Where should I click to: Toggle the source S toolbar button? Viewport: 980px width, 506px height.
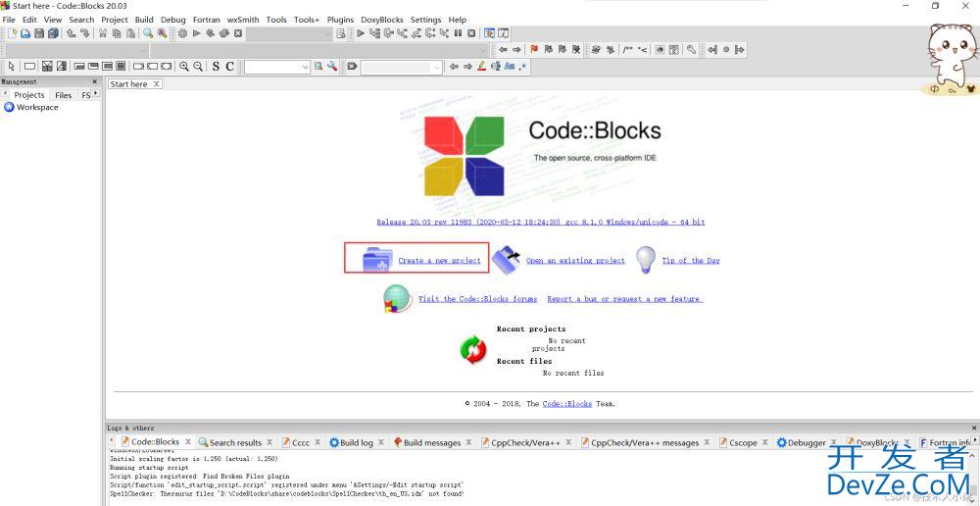coord(216,67)
